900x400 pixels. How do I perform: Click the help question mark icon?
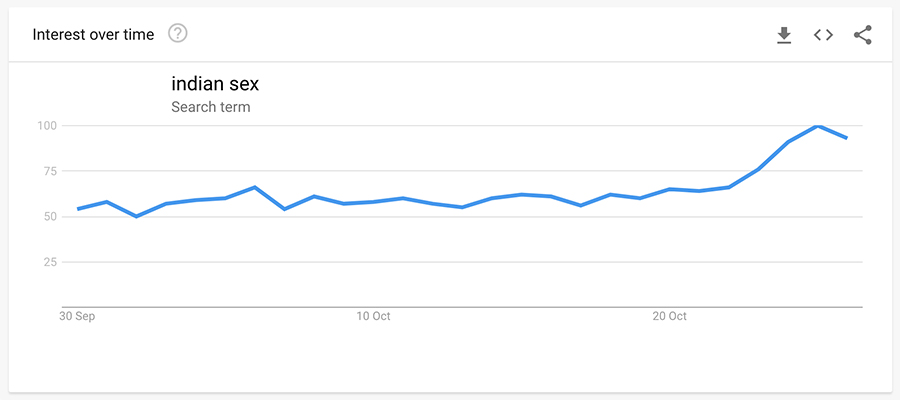(x=178, y=34)
